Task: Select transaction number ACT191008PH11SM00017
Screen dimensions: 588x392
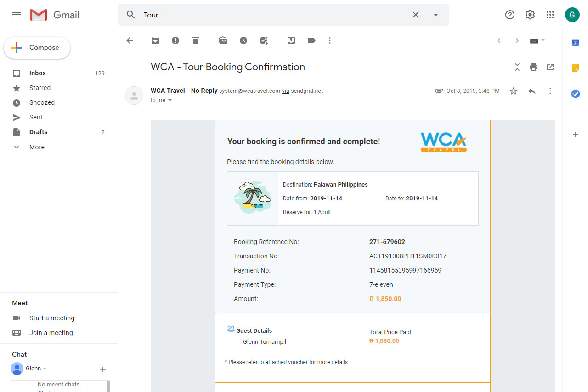Action: [408, 256]
